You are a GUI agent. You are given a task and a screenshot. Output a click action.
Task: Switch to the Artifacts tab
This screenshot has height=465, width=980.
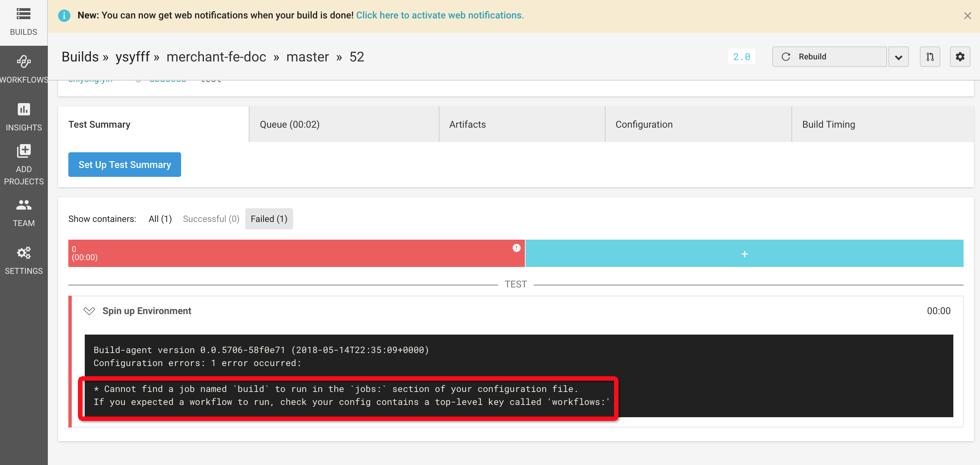pos(467,124)
